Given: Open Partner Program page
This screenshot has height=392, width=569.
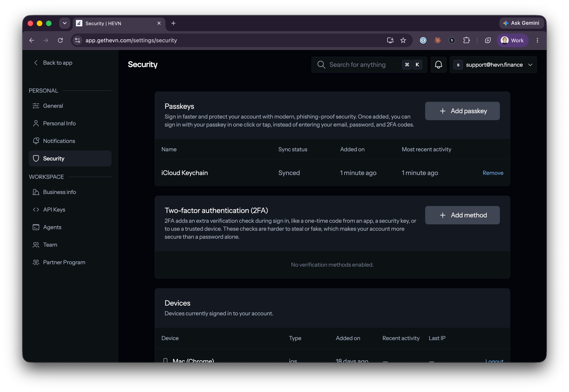Looking at the screenshot, I should pos(70,262).
